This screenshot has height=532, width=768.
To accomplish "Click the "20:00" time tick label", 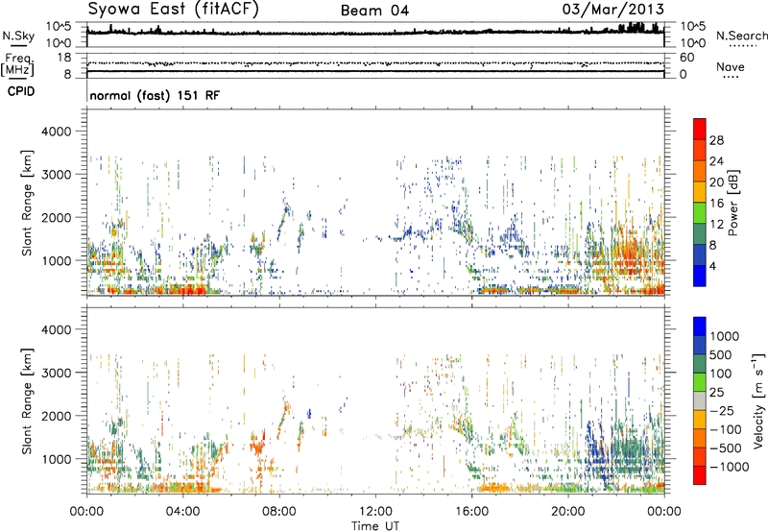I will [x=567, y=512].
